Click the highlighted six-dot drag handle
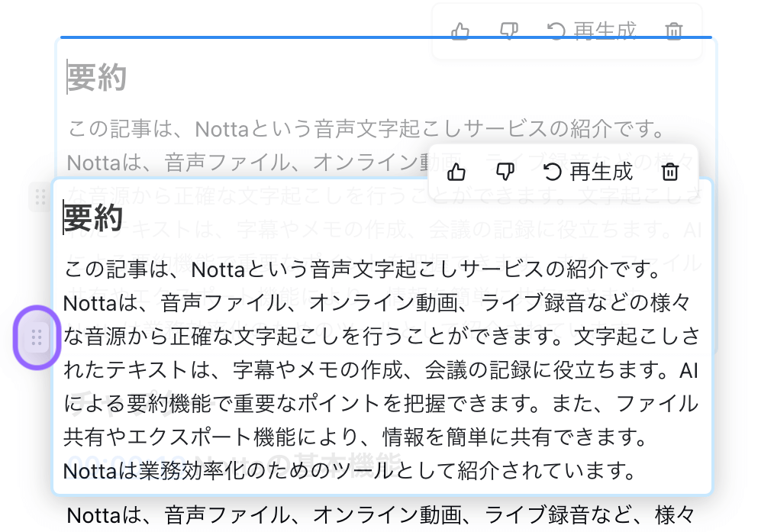 point(37,337)
